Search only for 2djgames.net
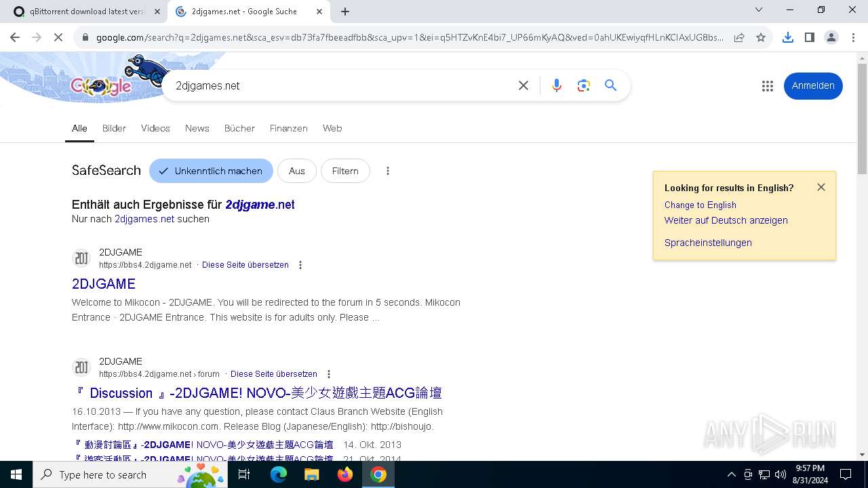The width and height of the screenshot is (868, 488). tap(144, 219)
